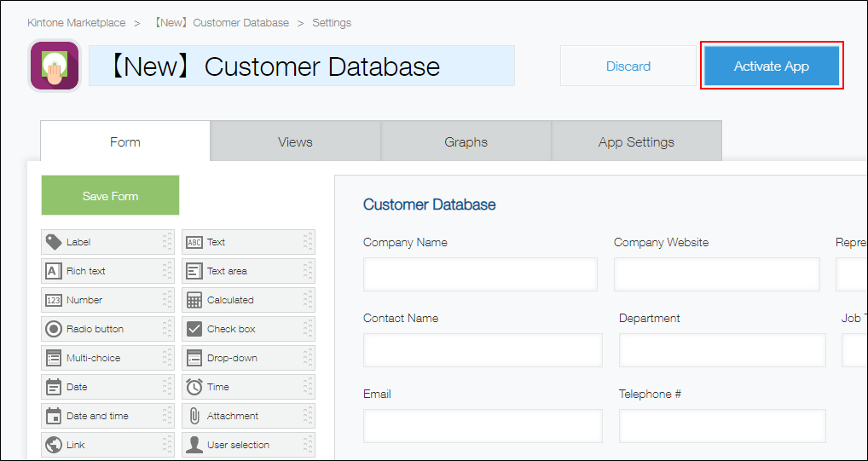Pick the Number field icon
This screenshot has height=461, width=868.
pos(53,300)
